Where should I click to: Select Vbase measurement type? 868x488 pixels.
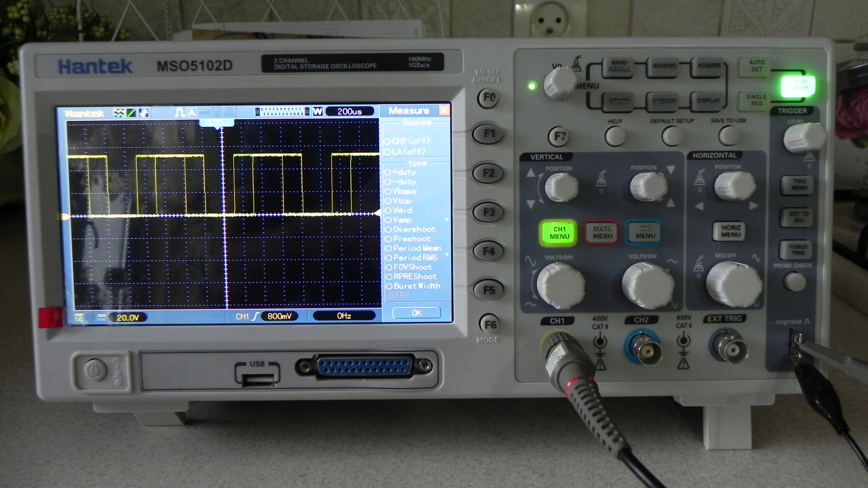pos(400,191)
